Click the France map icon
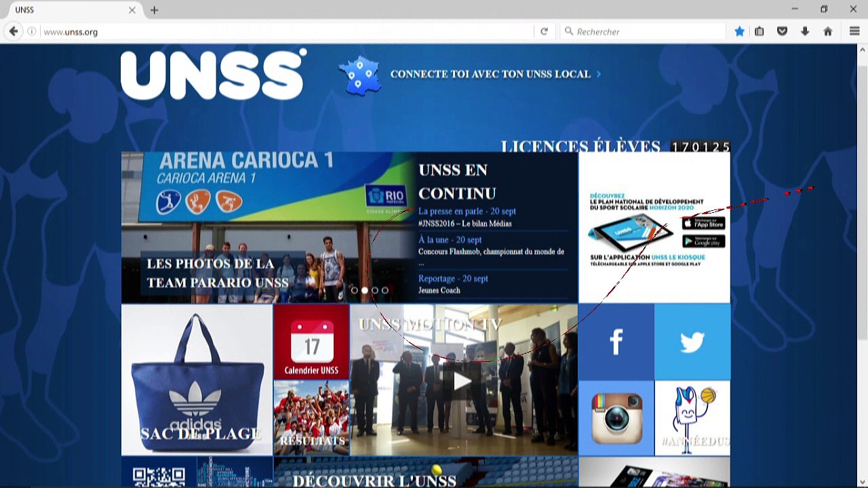This screenshot has width=868, height=488. [360, 75]
